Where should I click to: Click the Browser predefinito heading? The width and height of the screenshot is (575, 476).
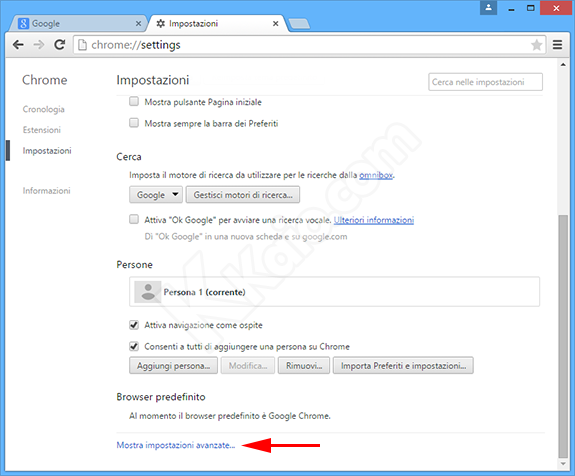click(x=161, y=397)
